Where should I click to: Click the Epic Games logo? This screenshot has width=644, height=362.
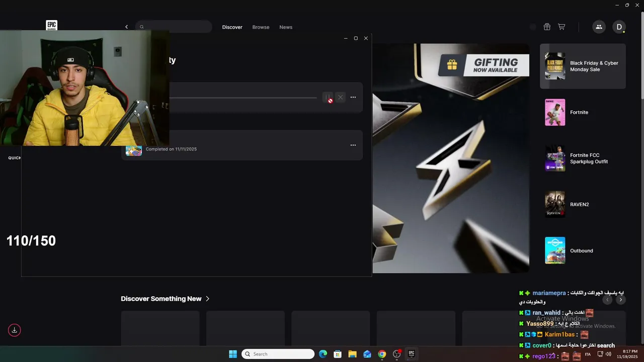pos(51,26)
